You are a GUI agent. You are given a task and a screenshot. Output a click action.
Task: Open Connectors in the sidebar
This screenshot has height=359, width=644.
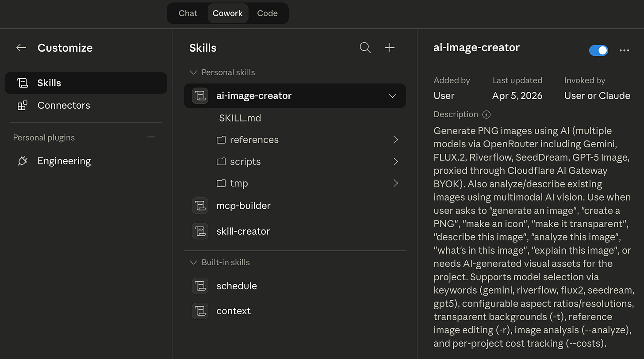pyautogui.click(x=64, y=105)
